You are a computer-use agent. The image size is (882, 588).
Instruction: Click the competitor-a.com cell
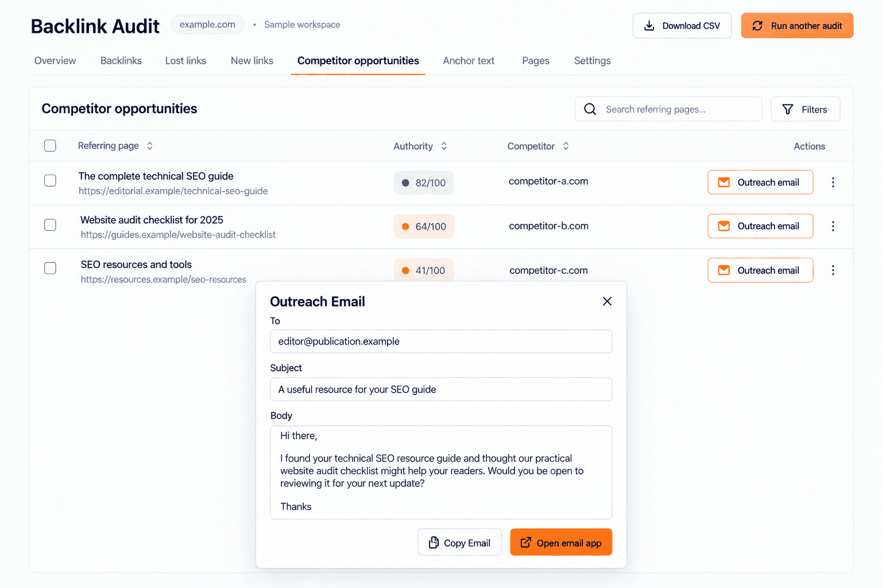tap(548, 181)
